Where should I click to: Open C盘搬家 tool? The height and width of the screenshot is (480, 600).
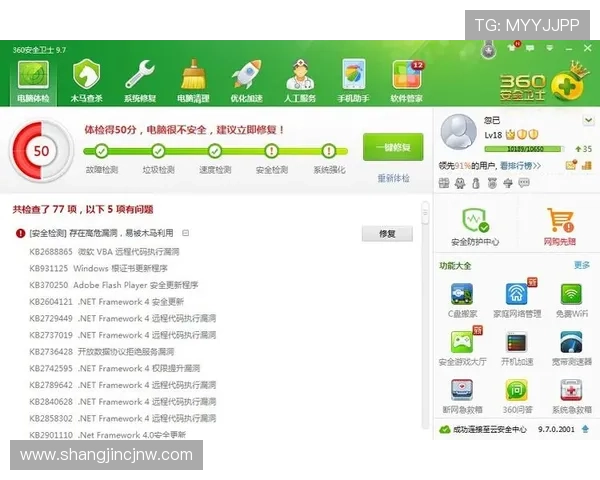coord(462,301)
